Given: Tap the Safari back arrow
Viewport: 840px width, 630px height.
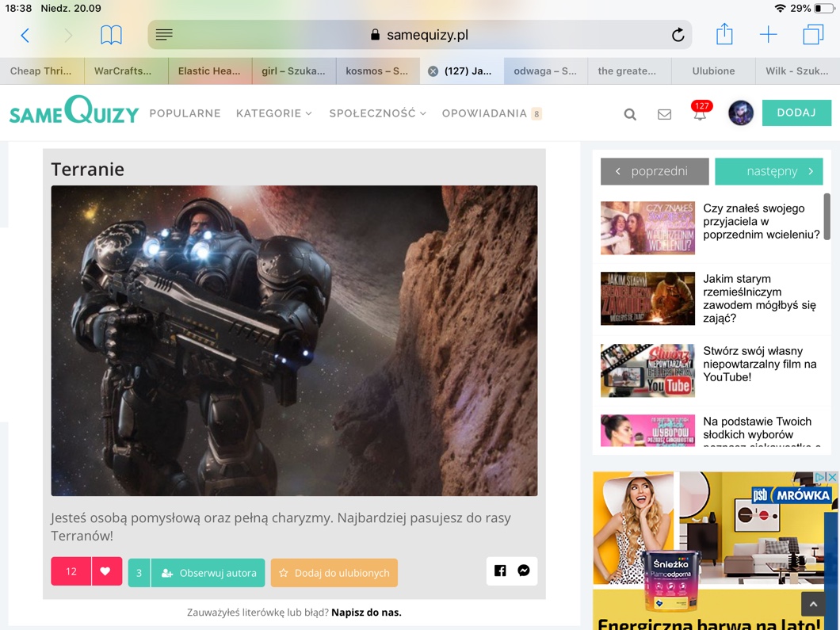Looking at the screenshot, I should (25, 35).
